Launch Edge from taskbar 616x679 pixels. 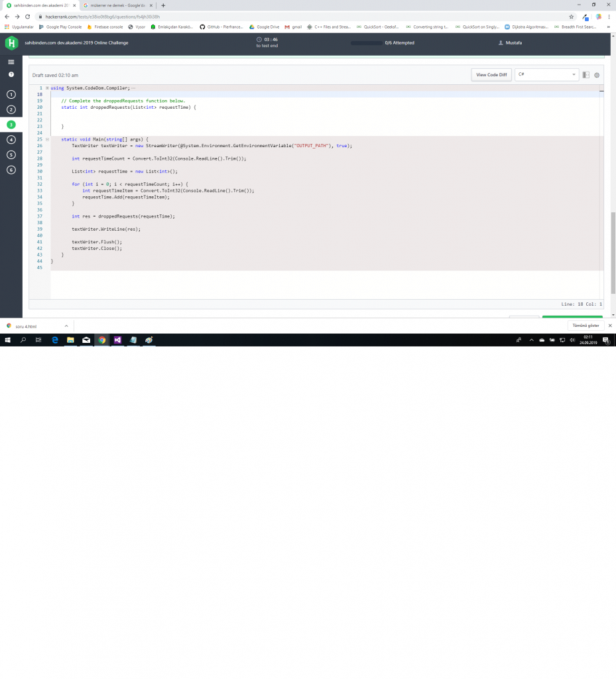point(55,340)
